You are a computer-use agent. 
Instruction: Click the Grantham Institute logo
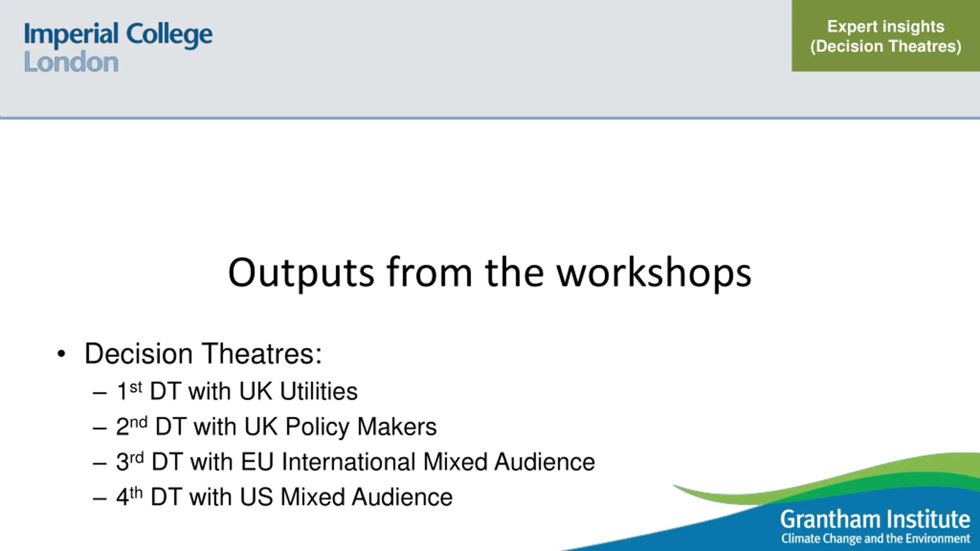[x=875, y=526]
